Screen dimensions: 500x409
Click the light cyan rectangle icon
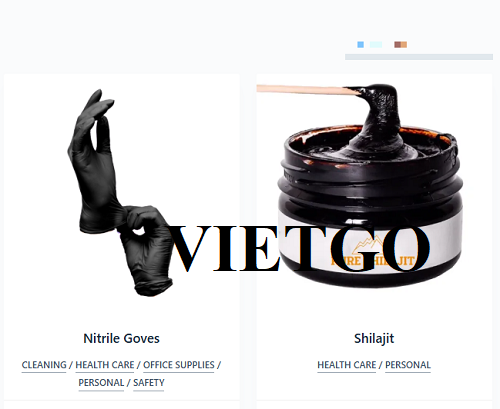376,45
